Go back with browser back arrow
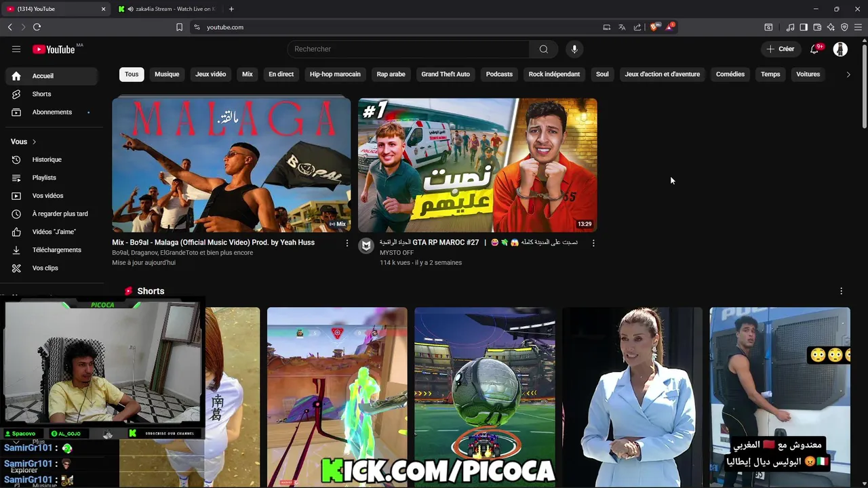Image resolution: width=868 pixels, height=488 pixels. coord(9,27)
